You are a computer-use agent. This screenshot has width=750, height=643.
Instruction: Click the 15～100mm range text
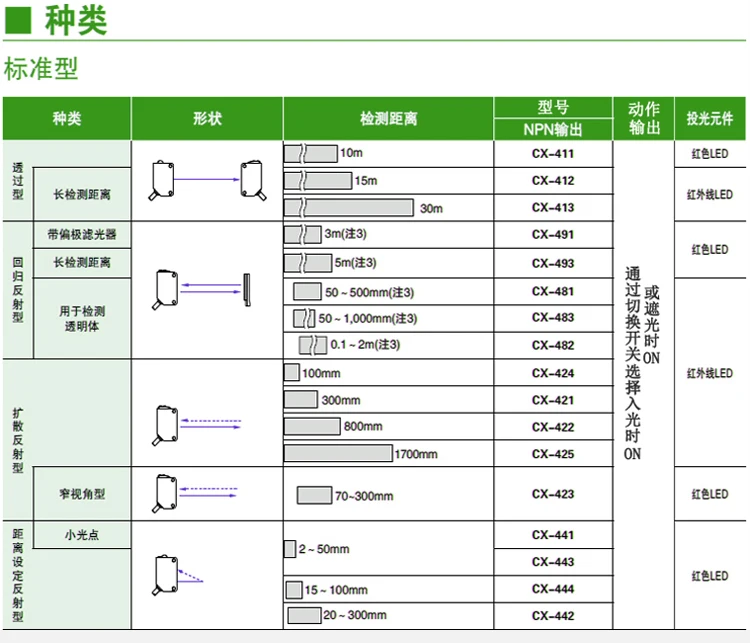click(x=336, y=590)
